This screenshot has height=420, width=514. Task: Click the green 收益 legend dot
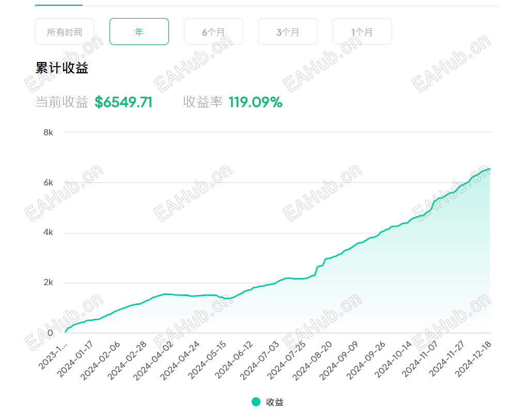click(x=256, y=402)
